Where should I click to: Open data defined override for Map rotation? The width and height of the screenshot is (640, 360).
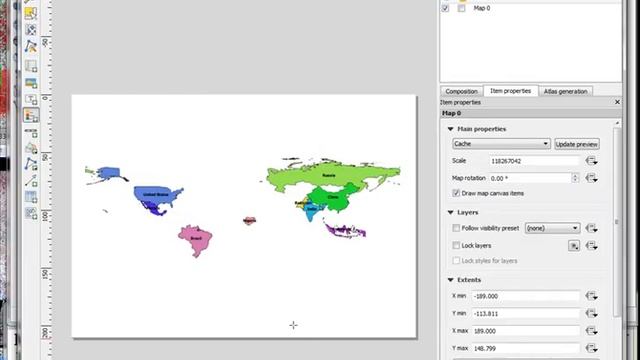[591, 178]
